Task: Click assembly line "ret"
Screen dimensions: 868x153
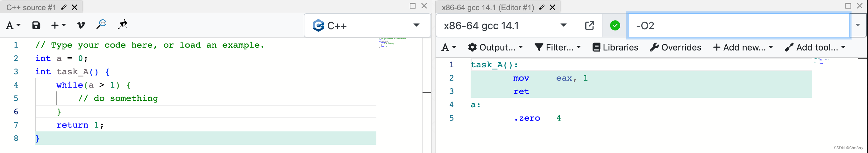Action: (x=521, y=91)
